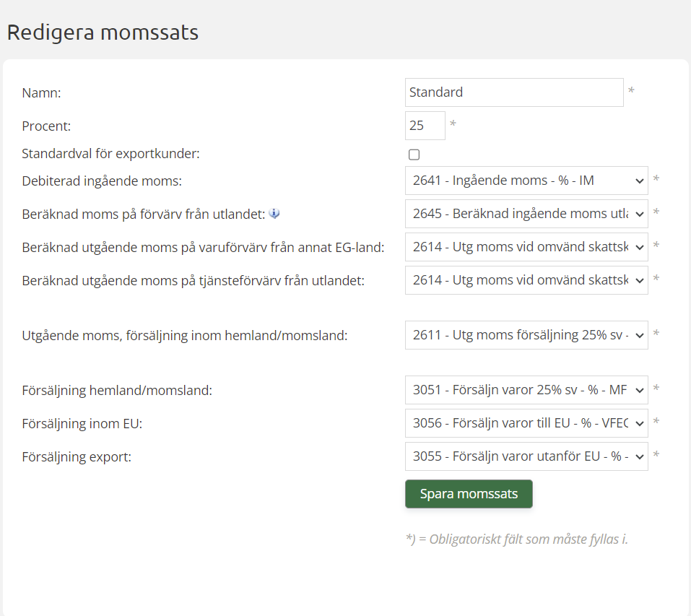
Task: Expand Utgående moms försäljning inom hemland dropdown
Action: [526, 335]
